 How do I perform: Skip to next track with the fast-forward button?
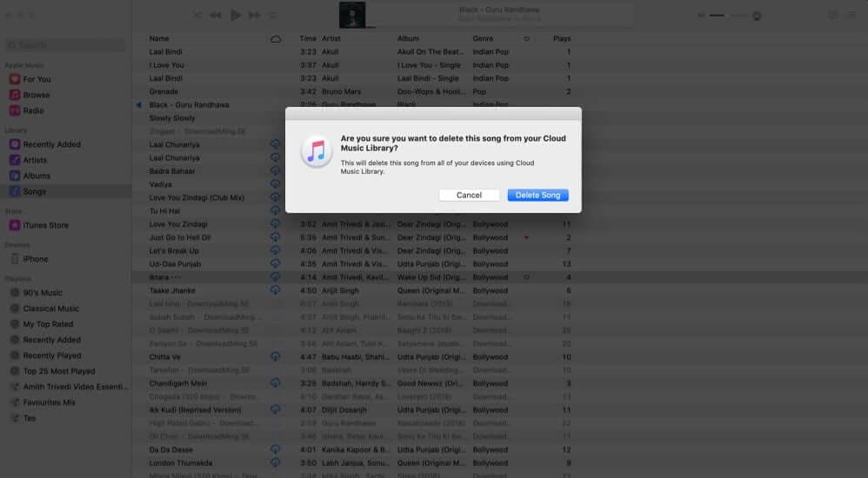click(254, 15)
